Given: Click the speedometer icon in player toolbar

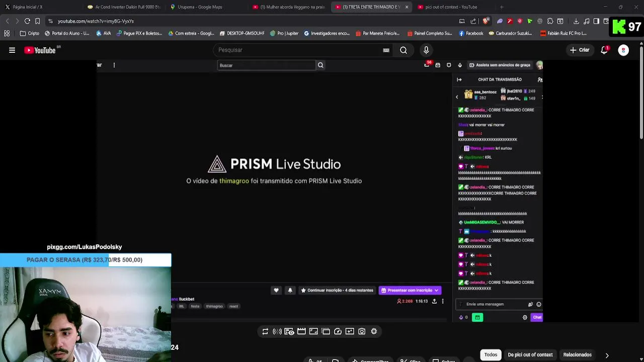Looking at the screenshot, I should [x=338, y=331].
